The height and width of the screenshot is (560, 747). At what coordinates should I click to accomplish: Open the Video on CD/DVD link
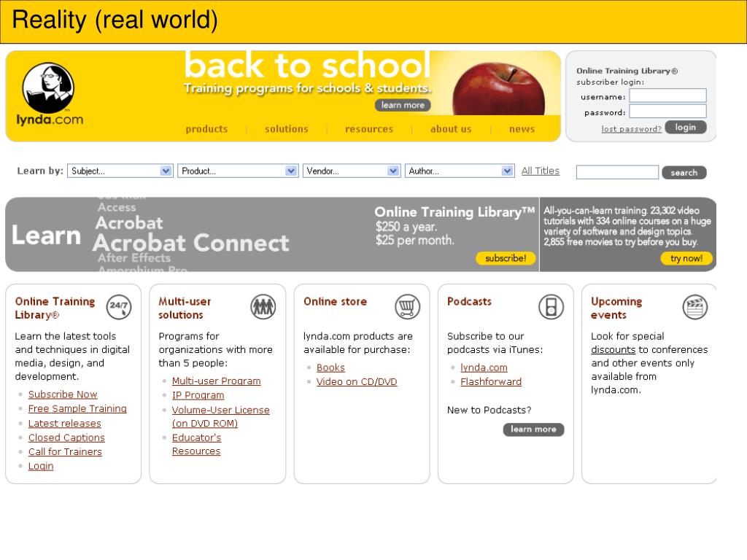click(357, 382)
